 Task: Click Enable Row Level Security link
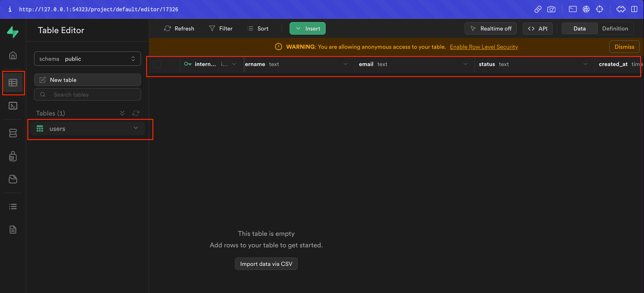[x=484, y=47]
